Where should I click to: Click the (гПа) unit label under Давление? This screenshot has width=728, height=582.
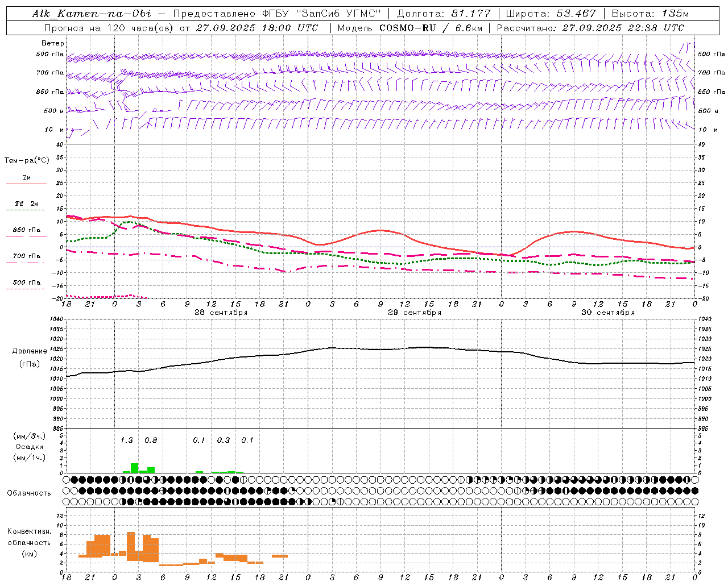[30, 364]
